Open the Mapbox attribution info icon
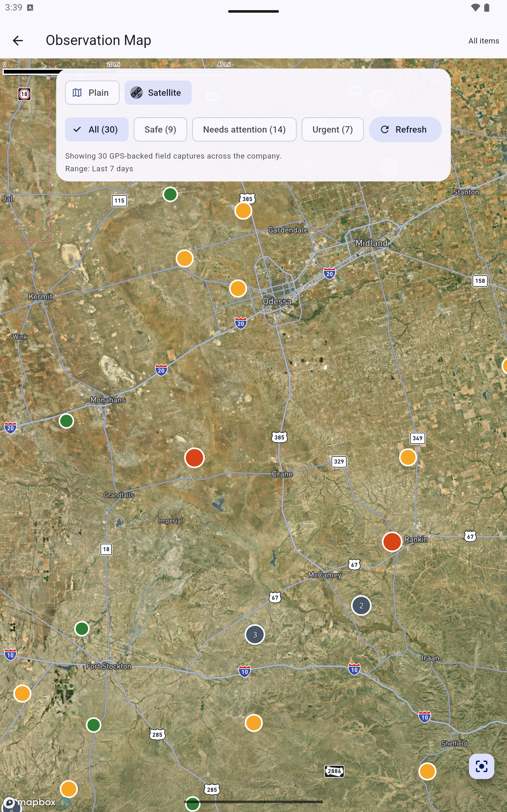This screenshot has width=507, height=812. click(x=65, y=802)
